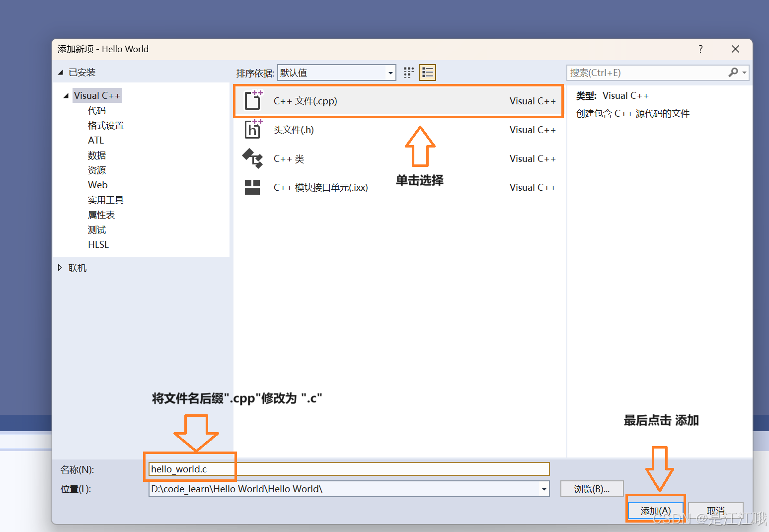
Task: Click Visual C++ type in 模块接口单元 row
Action: tap(533, 187)
